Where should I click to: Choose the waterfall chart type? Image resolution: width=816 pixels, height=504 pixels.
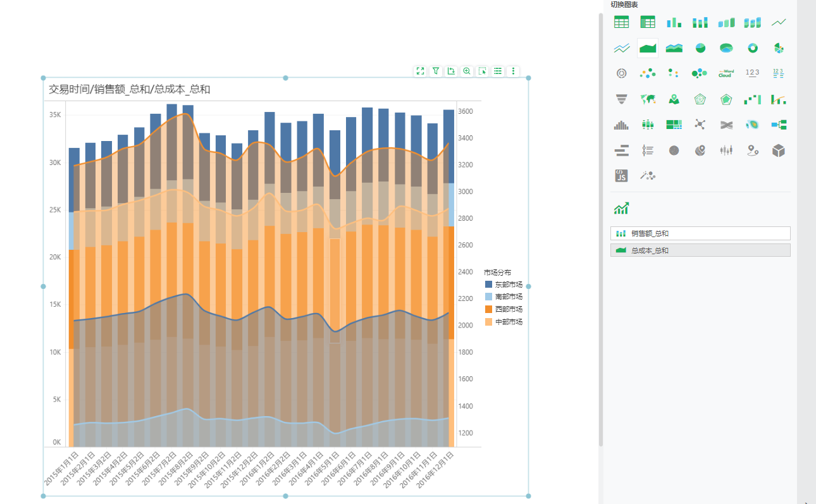point(752,99)
